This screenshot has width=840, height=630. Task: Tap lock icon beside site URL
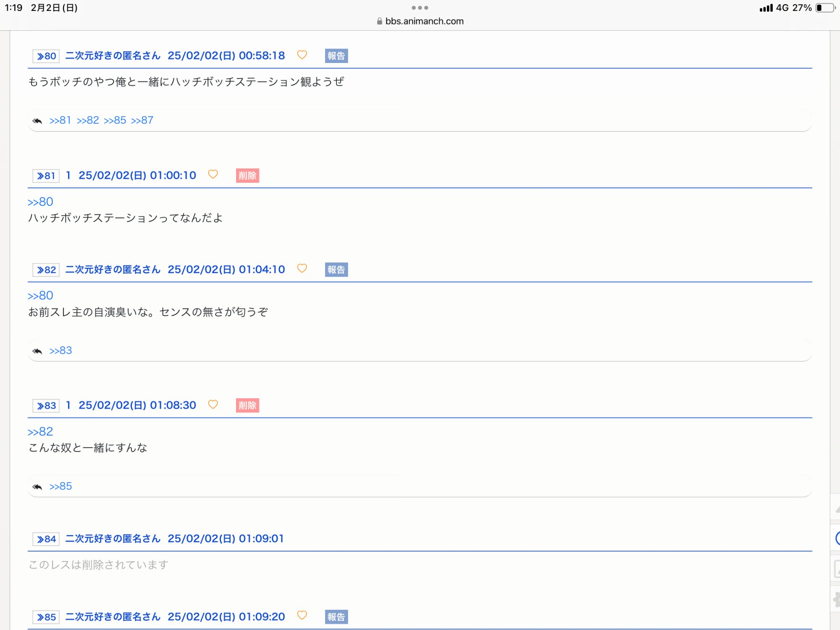click(x=379, y=21)
